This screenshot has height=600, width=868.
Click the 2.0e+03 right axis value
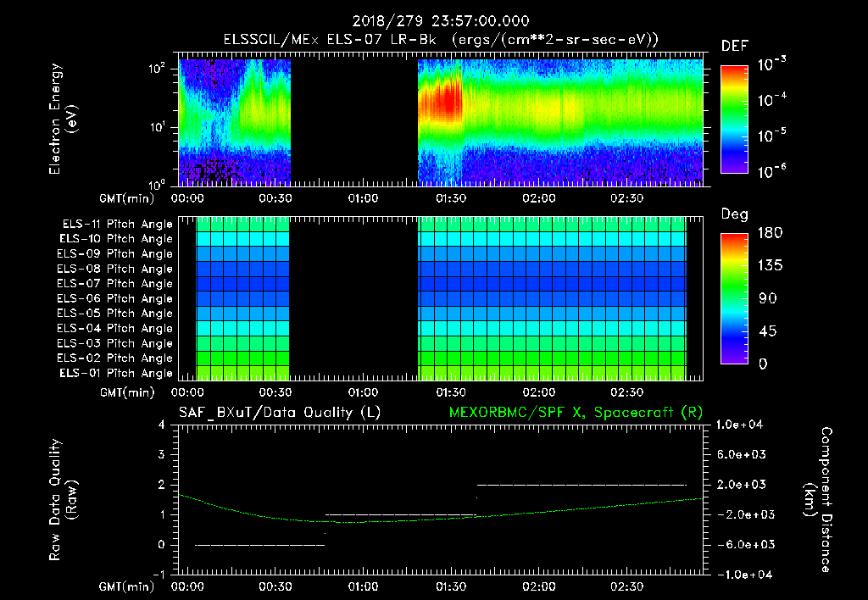coord(742,484)
